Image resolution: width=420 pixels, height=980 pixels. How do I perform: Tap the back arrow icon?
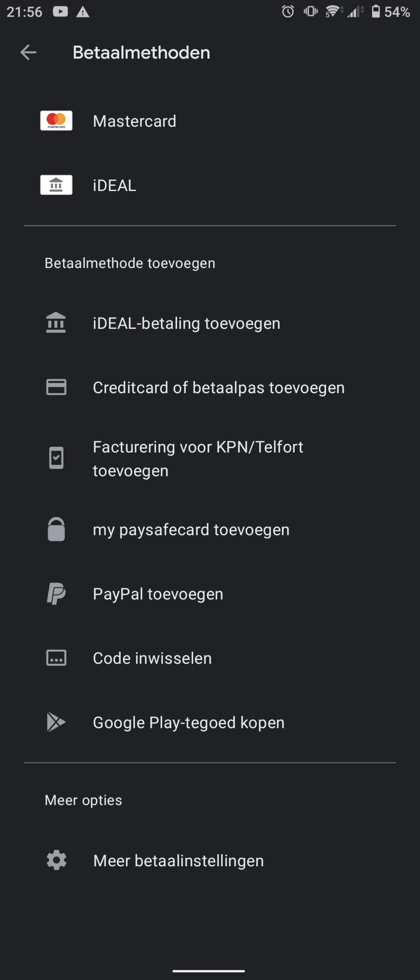tap(28, 53)
